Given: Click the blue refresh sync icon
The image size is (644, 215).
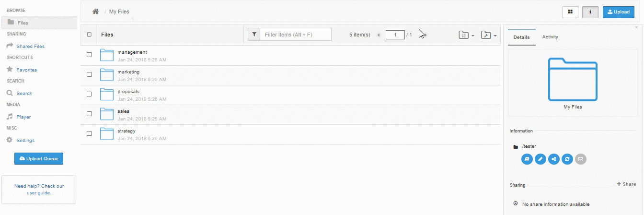Looking at the screenshot, I should 567,159.
